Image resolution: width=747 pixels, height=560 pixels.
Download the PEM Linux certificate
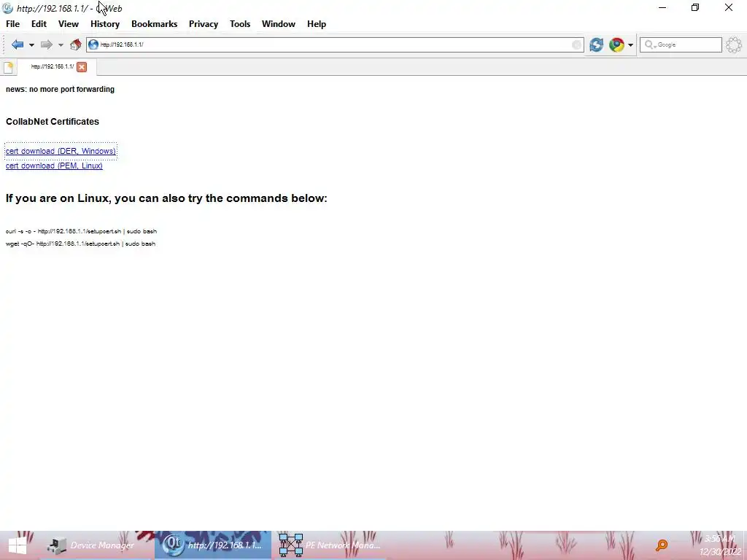(x=54, y=166)
